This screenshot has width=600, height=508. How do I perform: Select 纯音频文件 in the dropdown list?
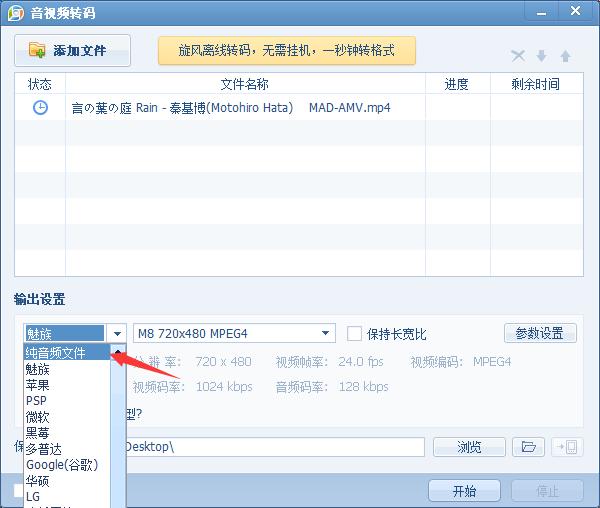click(x=67, y=353)
